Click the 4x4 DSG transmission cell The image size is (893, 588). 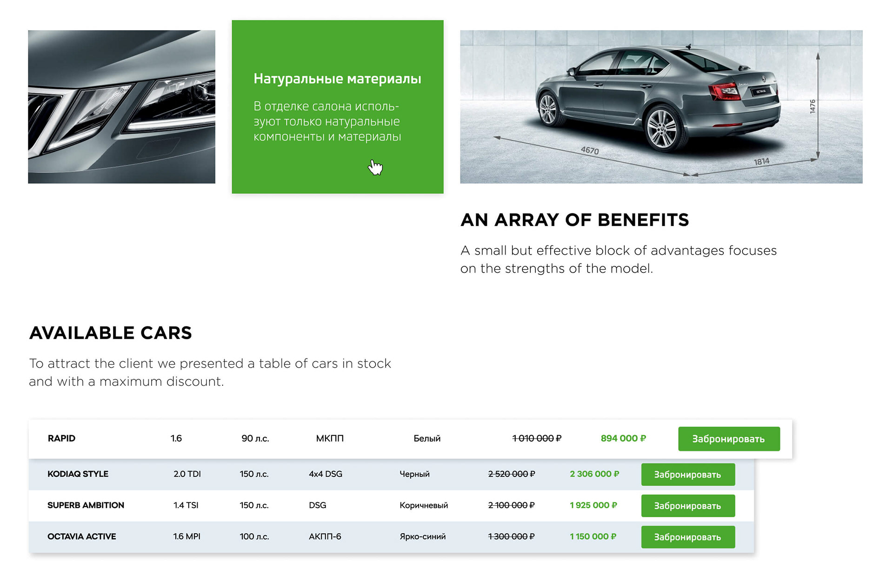[x=326, y=474]
